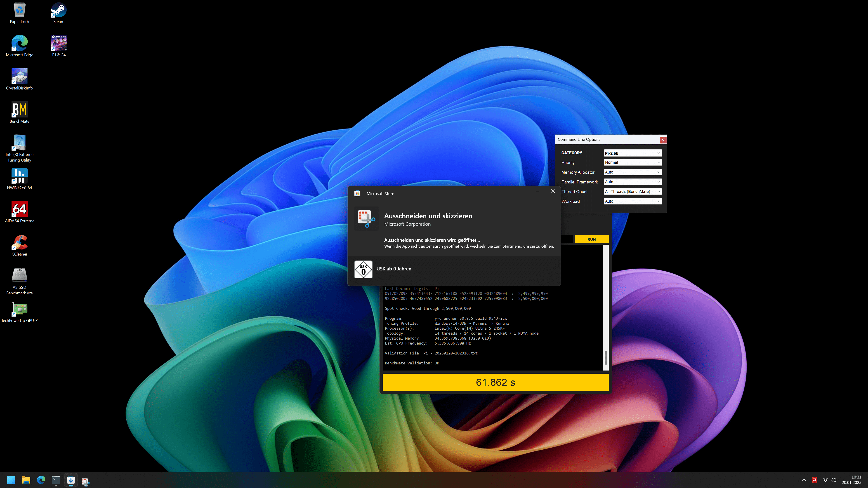
Task: Click the benchmark output scrollbar thumb
Action: 606,357
